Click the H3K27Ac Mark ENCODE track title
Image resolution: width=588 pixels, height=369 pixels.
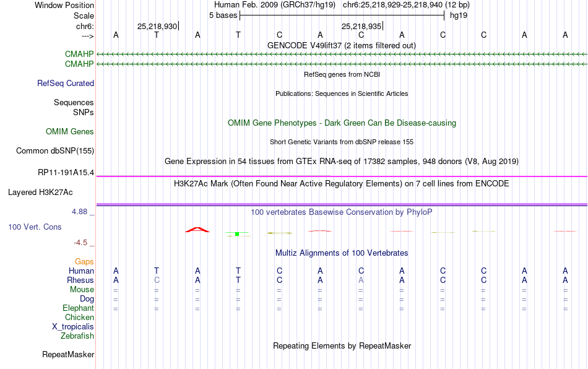(x=341, y=184)
